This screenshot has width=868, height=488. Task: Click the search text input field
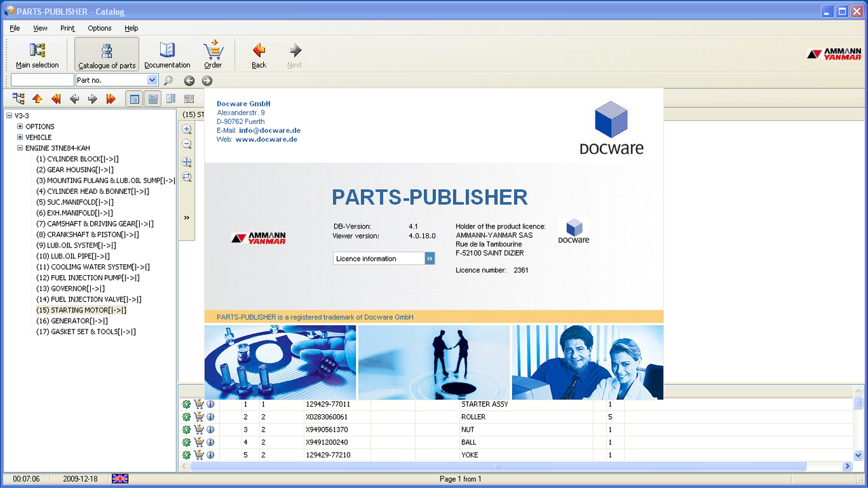click(42, 80)
